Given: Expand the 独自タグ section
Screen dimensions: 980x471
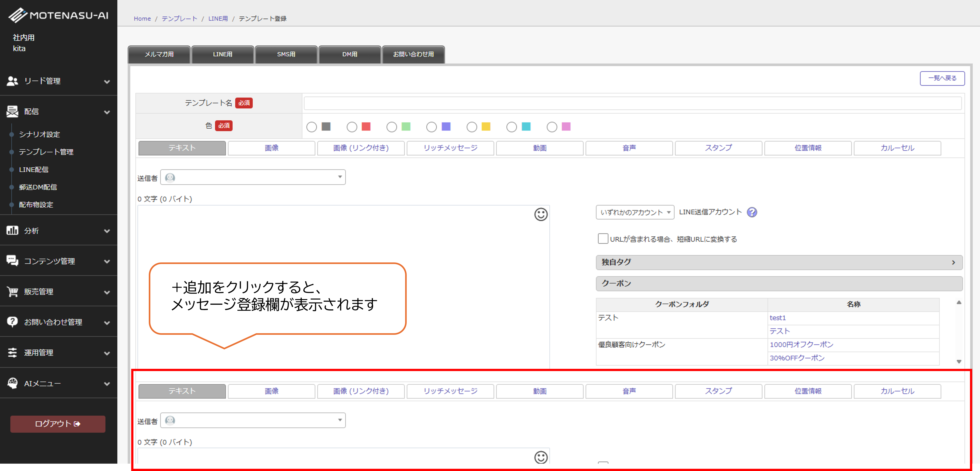Looking at the screenshot, I should click(779, 262).
